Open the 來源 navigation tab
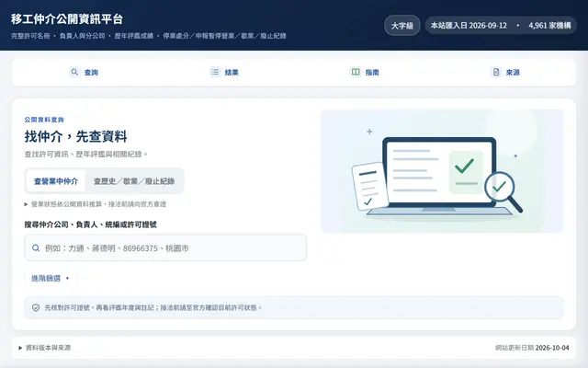Screen dimensions: 588x368 click(505, 72)
